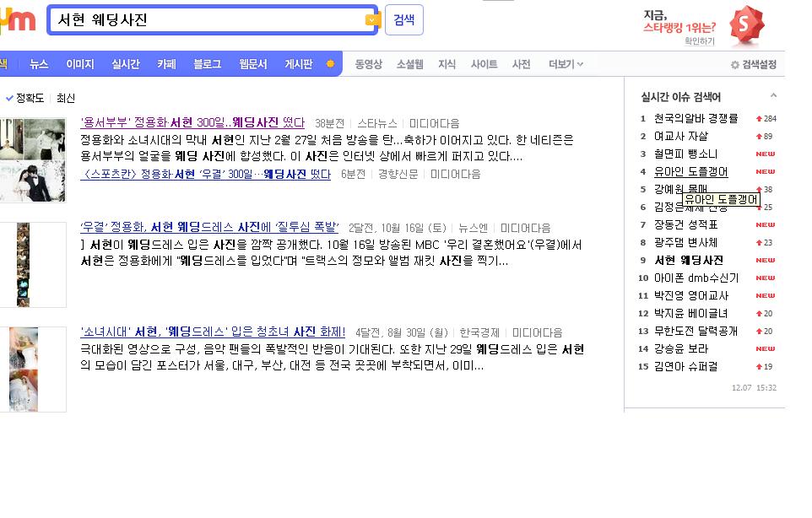Click the 12.07 15:32 timestamp
This screenshot has height=518, width=812.
pyautogui.click(x=754, y=387)
